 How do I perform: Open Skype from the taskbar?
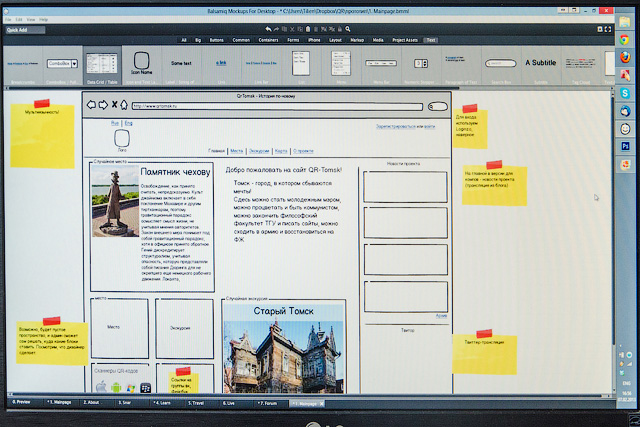point(625,93)
